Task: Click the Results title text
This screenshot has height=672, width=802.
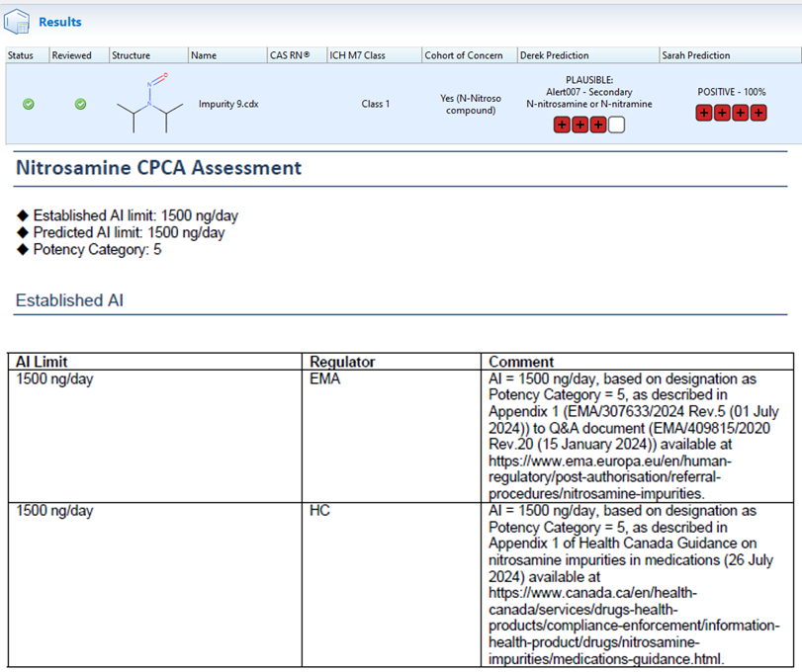Action: [60, 22]
